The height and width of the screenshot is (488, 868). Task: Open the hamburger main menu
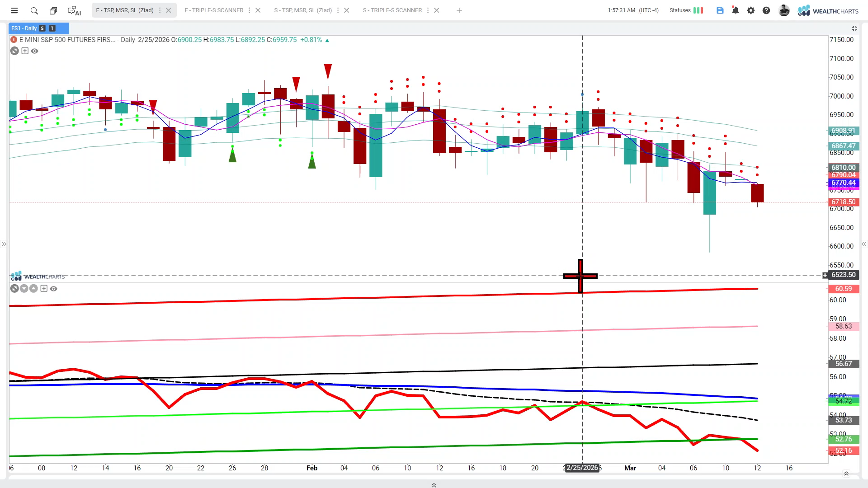point(14,10)
